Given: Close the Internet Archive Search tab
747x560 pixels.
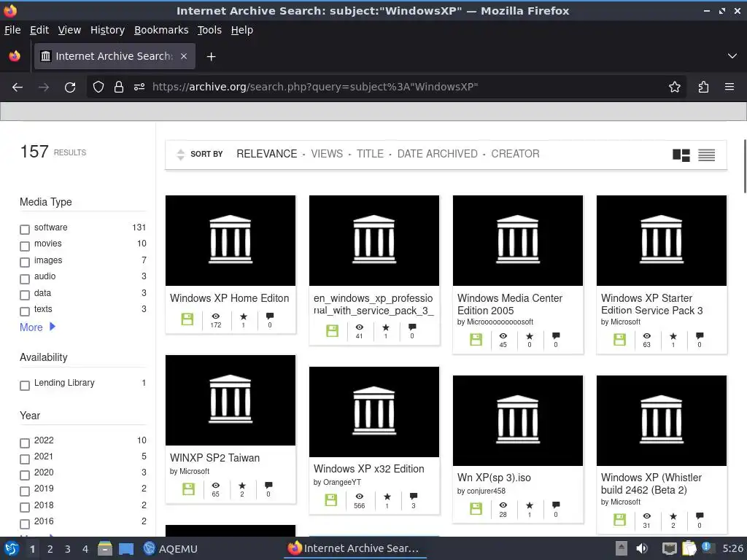Looking at the screenshot, I should click(x=184, y=56).
